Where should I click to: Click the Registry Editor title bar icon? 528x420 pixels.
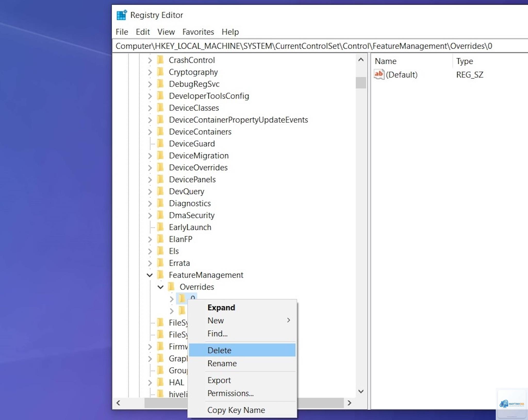click(x=122, y=15)
